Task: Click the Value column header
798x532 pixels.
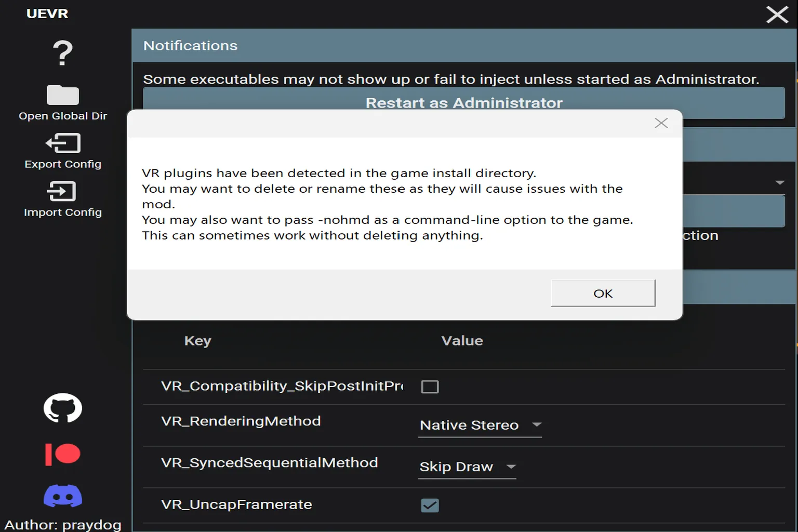Action: coord(462,341)
